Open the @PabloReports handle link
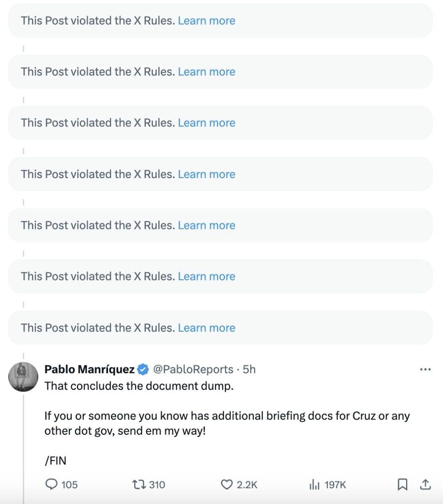 pos(193,370)
